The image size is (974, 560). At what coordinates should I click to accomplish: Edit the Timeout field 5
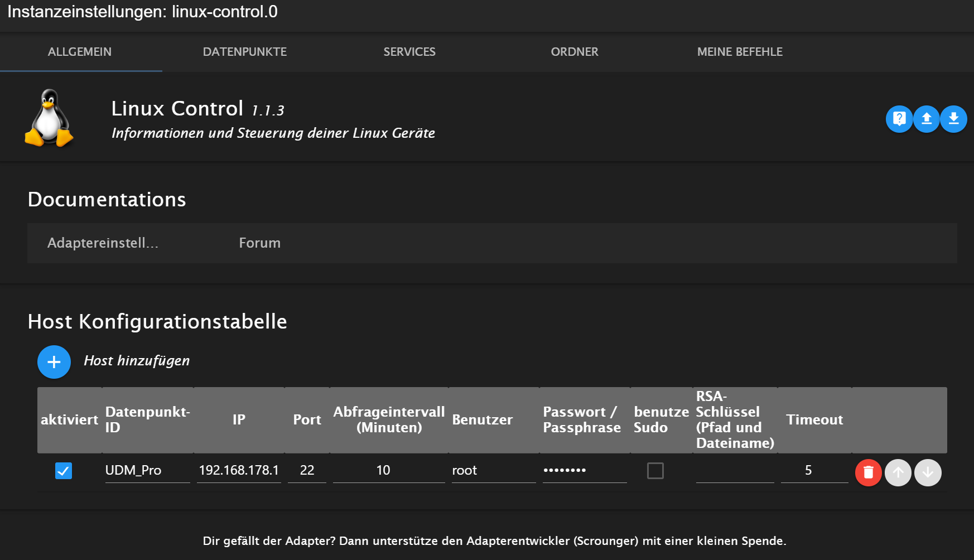pyautogui.click(x=814, y=470)
